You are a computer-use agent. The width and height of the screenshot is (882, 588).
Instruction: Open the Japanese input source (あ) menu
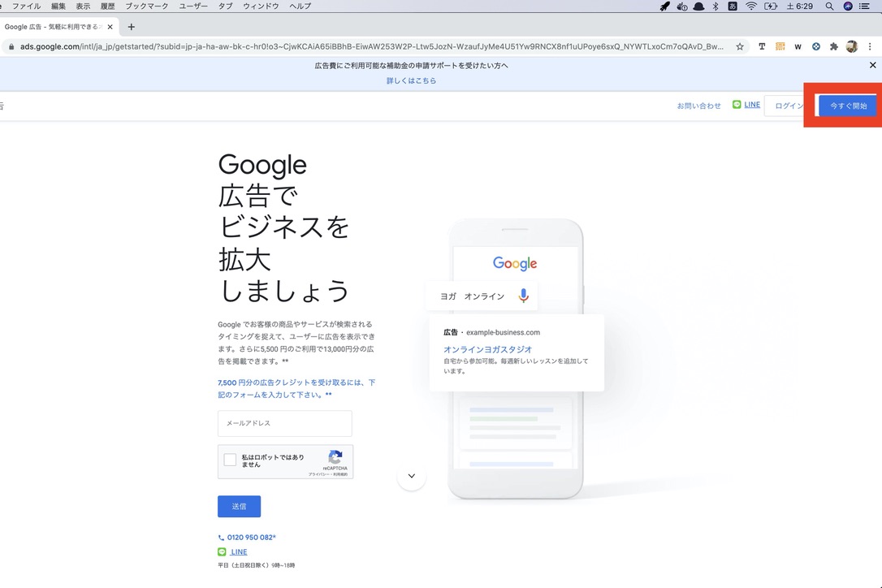(x=733, y=6)
